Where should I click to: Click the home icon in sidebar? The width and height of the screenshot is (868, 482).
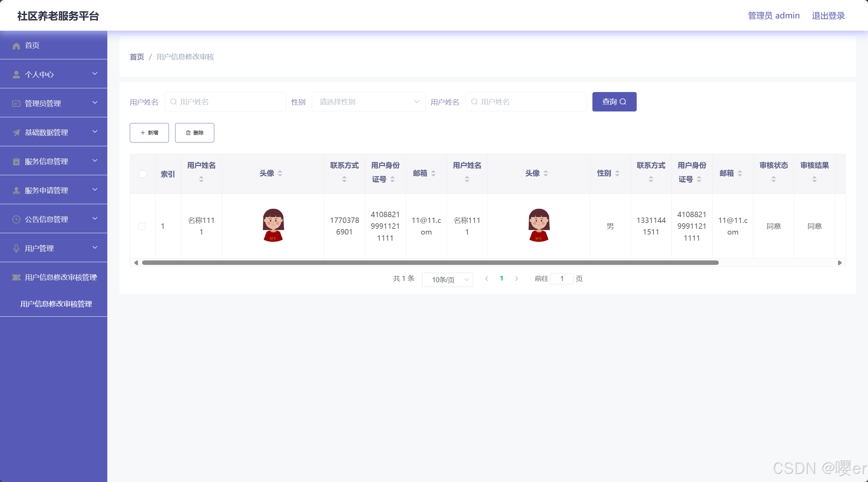coord(16,46)
